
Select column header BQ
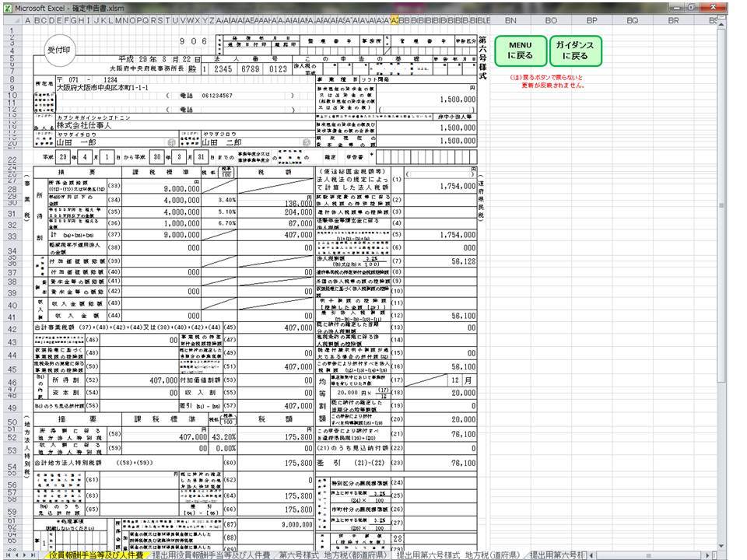[632, 20]
